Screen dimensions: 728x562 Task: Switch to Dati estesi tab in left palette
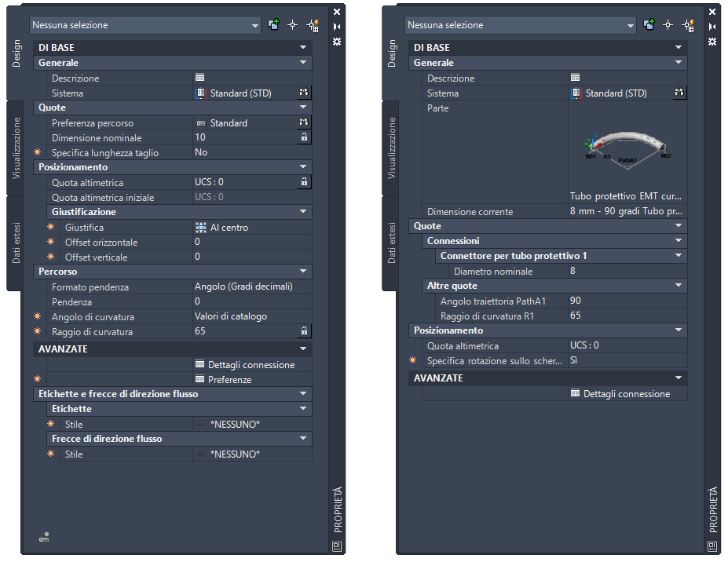pyautogui.click(x=16, y=243)
